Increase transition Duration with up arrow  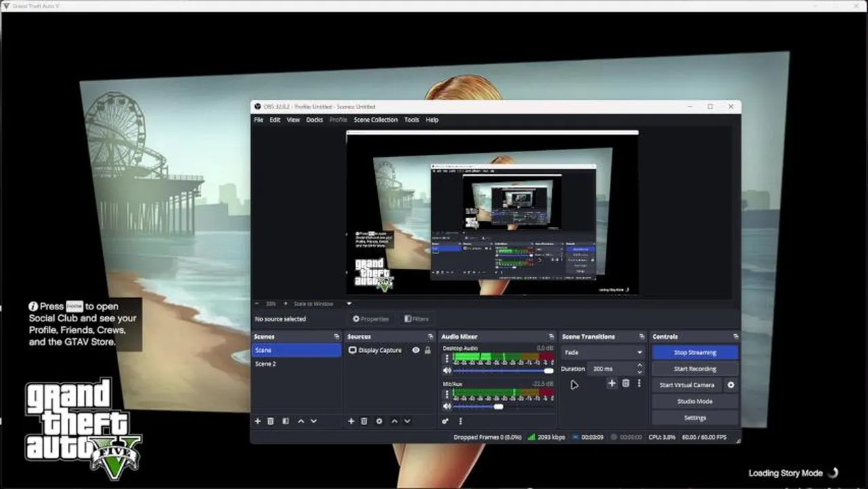pyautogui.click(x=639, y=365)
